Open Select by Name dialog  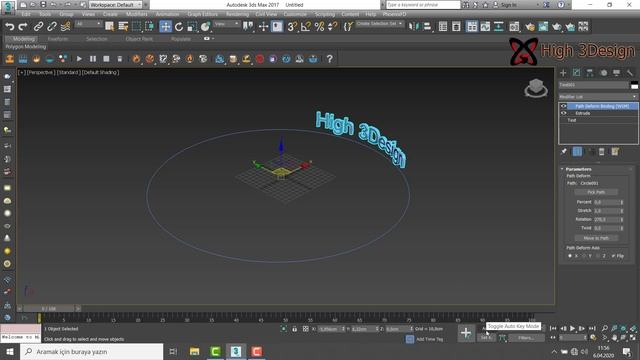123,27
